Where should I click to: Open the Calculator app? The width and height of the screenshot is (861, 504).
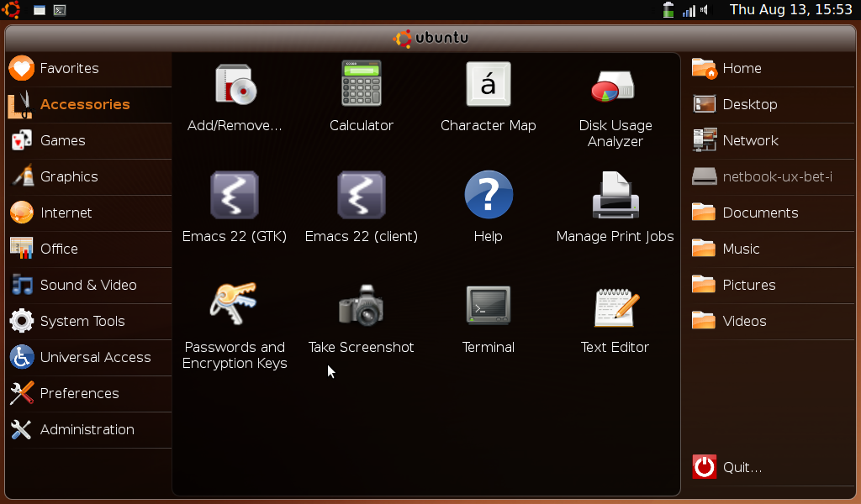tap(362, 97)
